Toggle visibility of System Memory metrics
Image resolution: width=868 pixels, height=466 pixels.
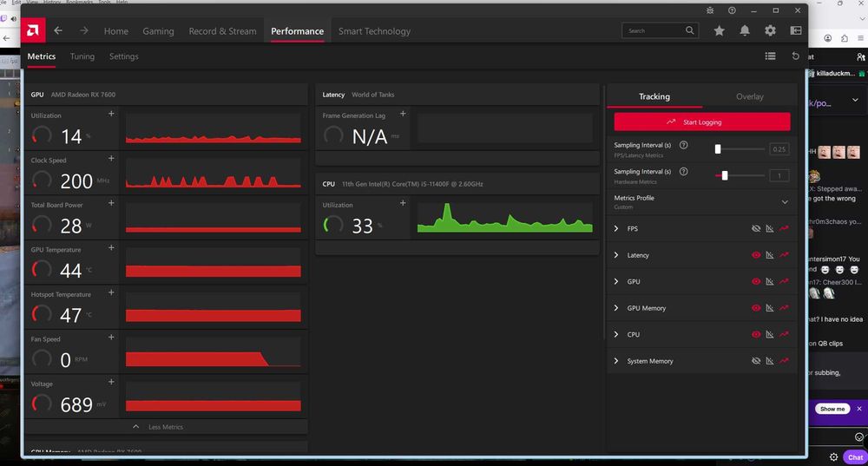pos(756,361)
